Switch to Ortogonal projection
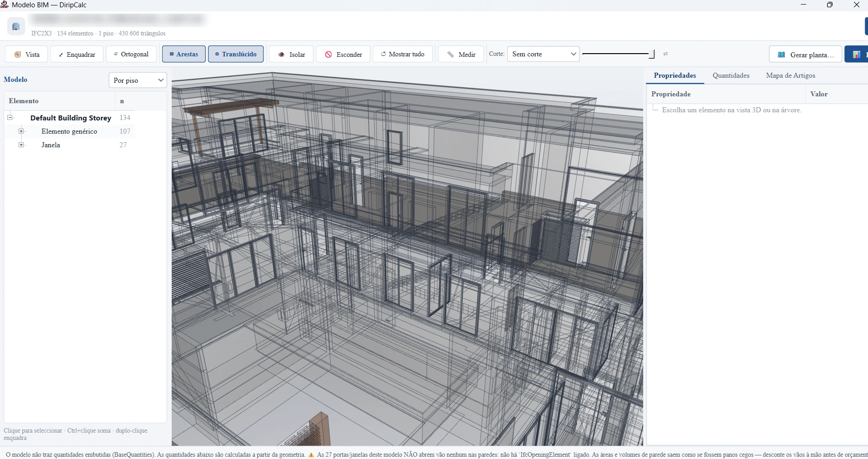The image size is (868, 459). tap(131, 54)
